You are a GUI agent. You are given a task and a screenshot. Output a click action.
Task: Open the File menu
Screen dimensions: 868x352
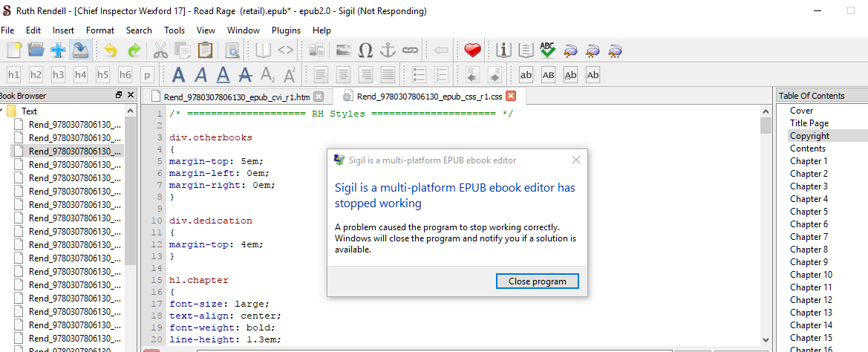[x=7, y=30]
